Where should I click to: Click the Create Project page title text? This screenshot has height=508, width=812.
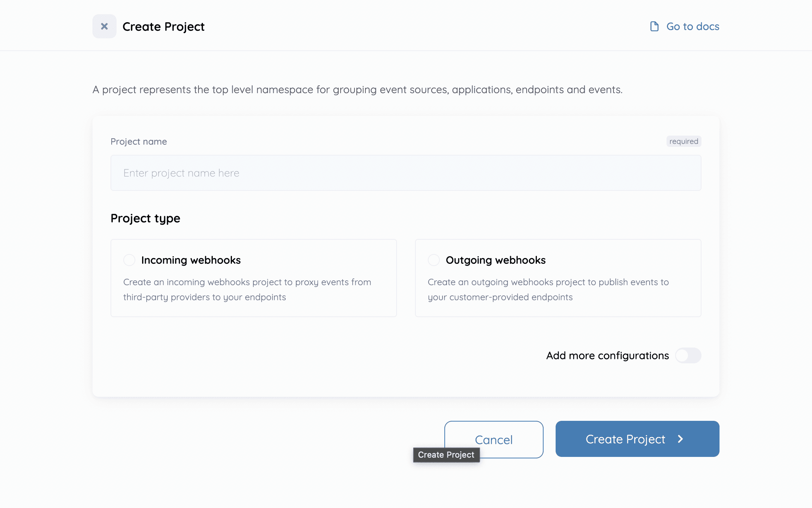[x=164, y=27]
